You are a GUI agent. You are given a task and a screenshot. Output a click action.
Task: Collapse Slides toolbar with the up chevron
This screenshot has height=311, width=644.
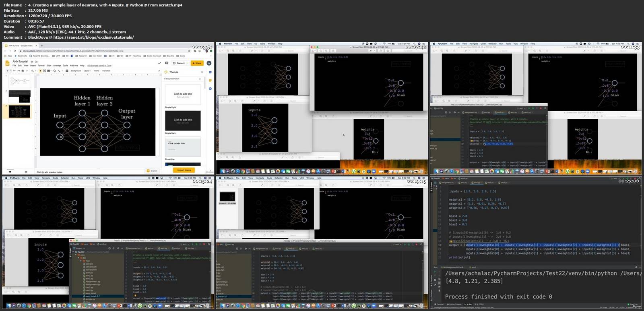[159, 71]
